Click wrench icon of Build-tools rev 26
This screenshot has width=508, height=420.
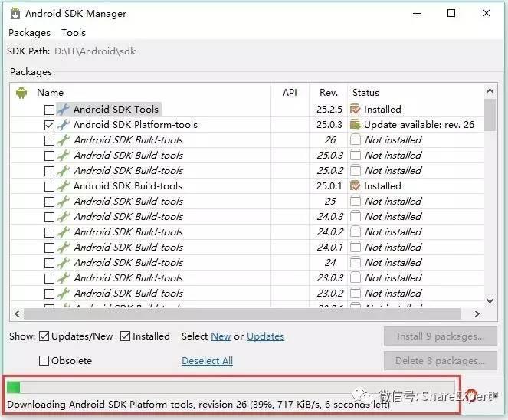pyautogui.click(x=64, y=140)
